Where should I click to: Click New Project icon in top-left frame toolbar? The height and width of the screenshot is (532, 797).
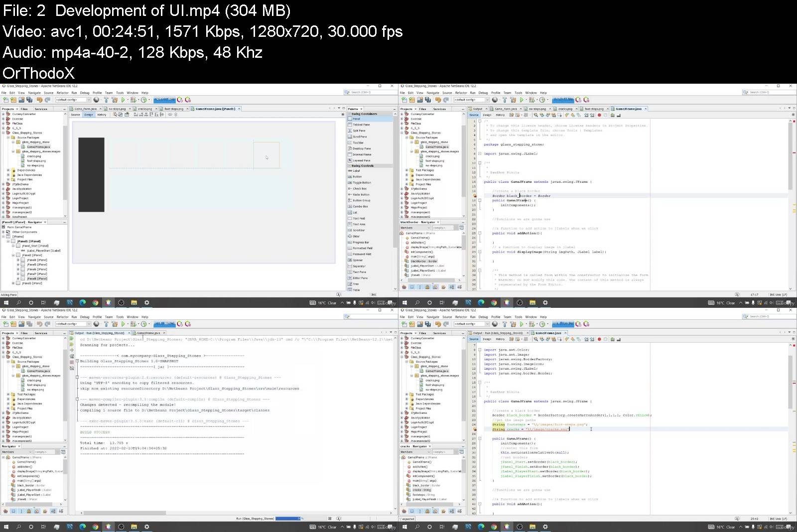pos(14,100)
